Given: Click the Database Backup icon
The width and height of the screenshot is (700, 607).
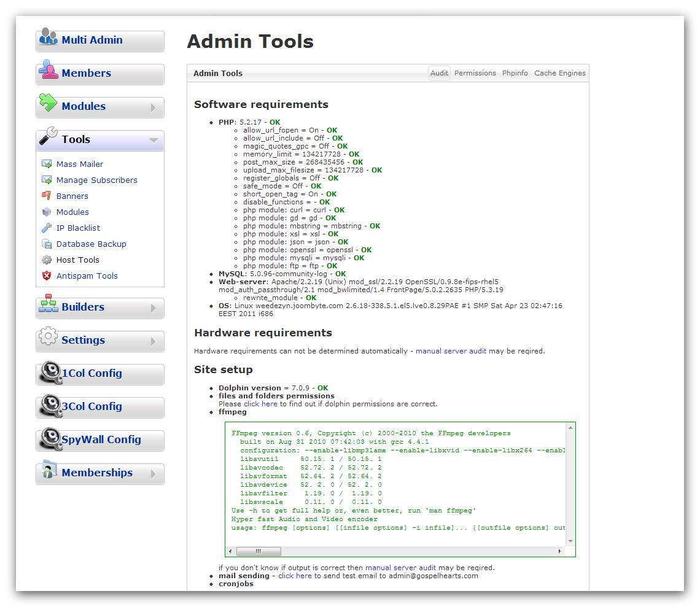Looking at the screenshot, I should click(x=47, y=244).
